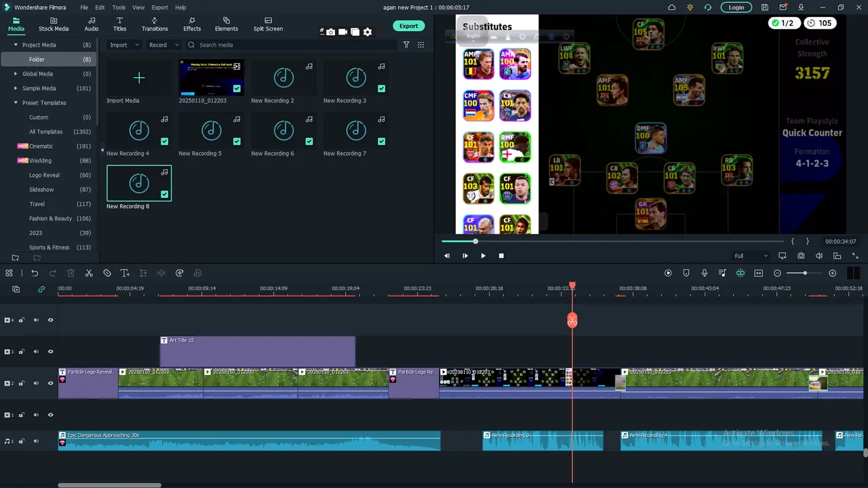Mute video track 2 speaker
The image size is (868, 488).
pos(36,384)
